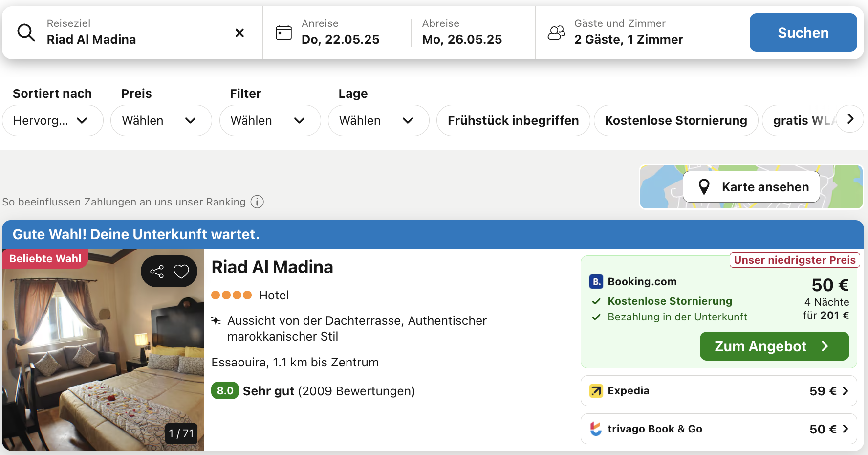Clear the Riad Al Madina destination

[x=239, y=33]
